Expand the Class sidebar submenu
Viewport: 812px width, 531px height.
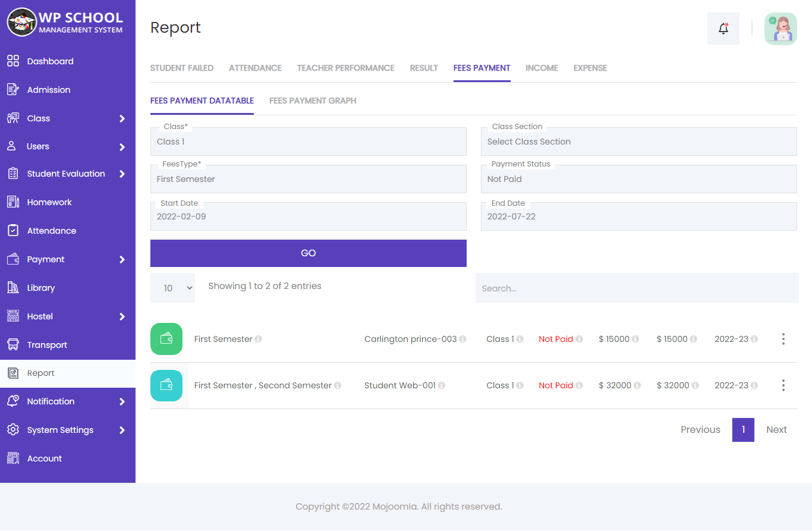tap(122, 118)
